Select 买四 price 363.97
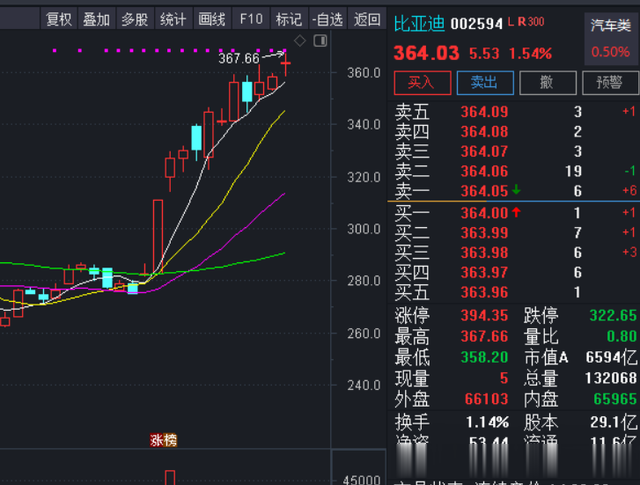Viewport: 640px width, 485px height. click(x=484, y=272)
